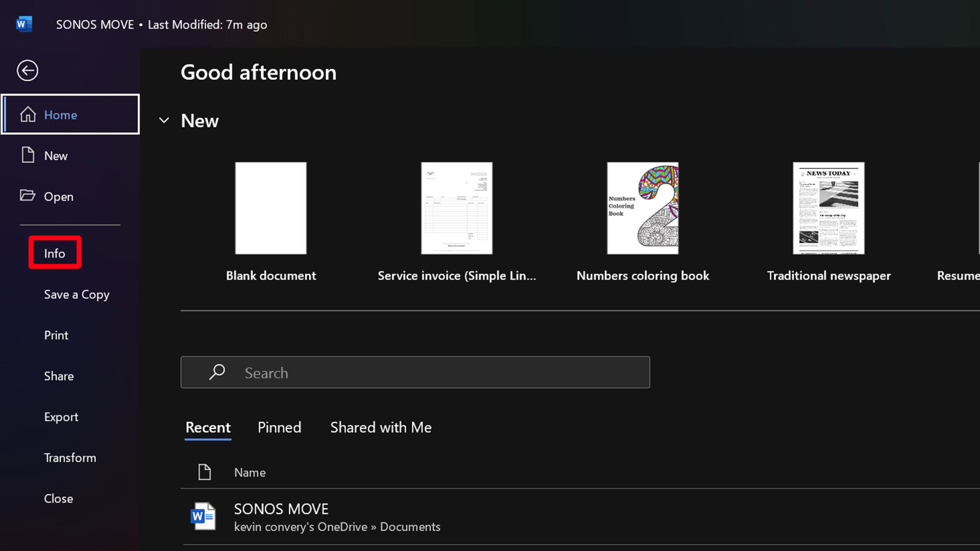Click the New section heading
Screen dimensions: 980x551
pos(200,121)
